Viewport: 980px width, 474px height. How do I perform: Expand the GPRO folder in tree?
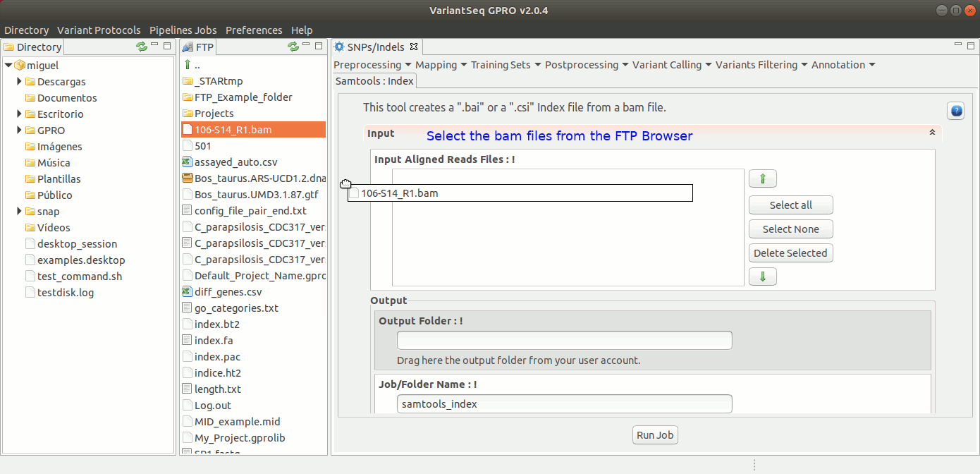20,130
